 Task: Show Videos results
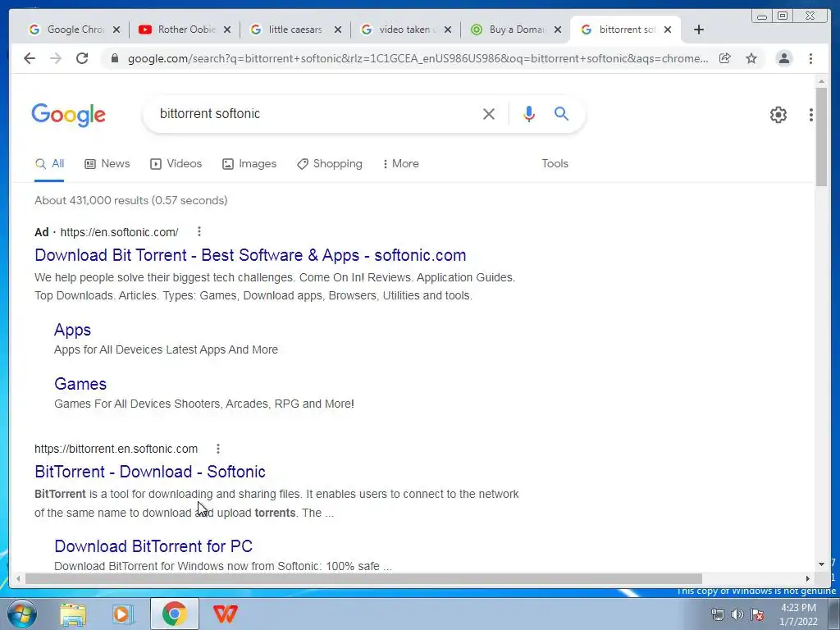176,164
